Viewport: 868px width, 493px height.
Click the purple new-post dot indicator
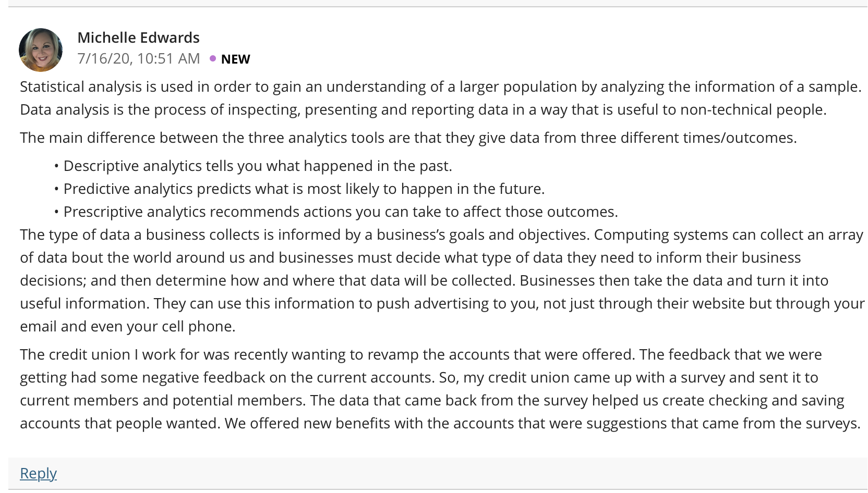point(213,58)
